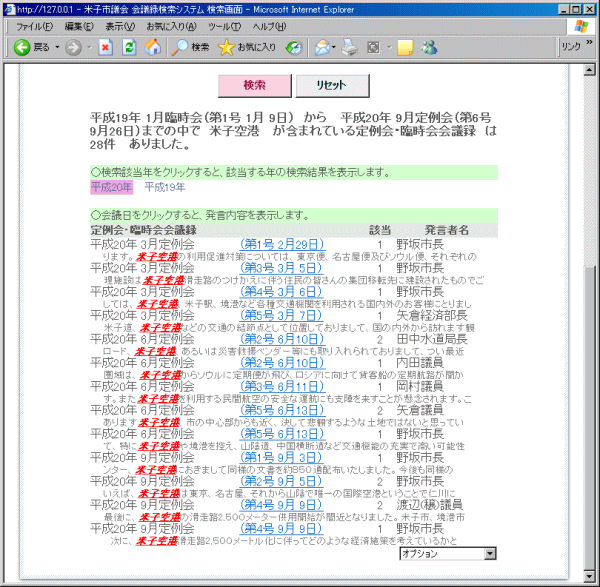Open 第5号 6月13日 link for 矢倉議員
The image size is (600, 587).
[x=282, y=410]
